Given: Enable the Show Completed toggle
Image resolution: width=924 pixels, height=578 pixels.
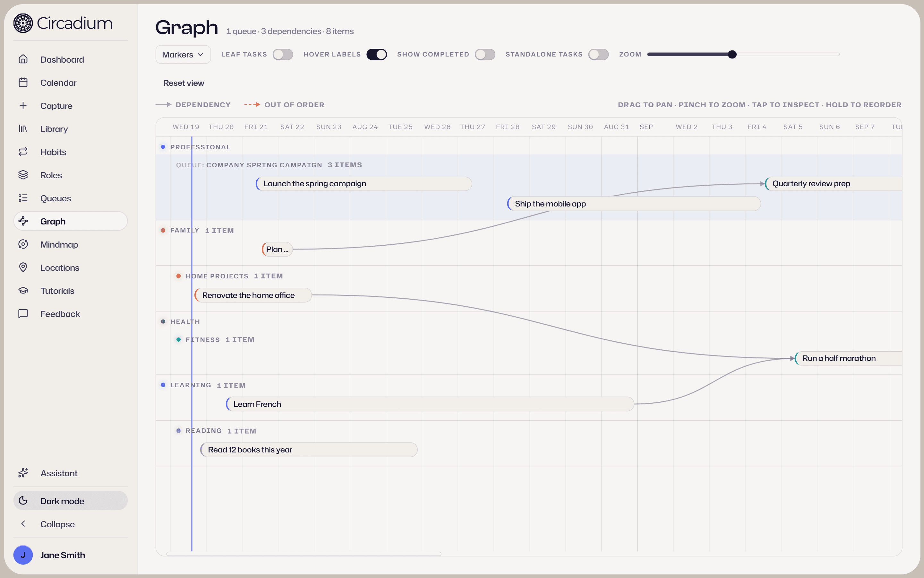Looking at the screenshot, I should [485, 54].
